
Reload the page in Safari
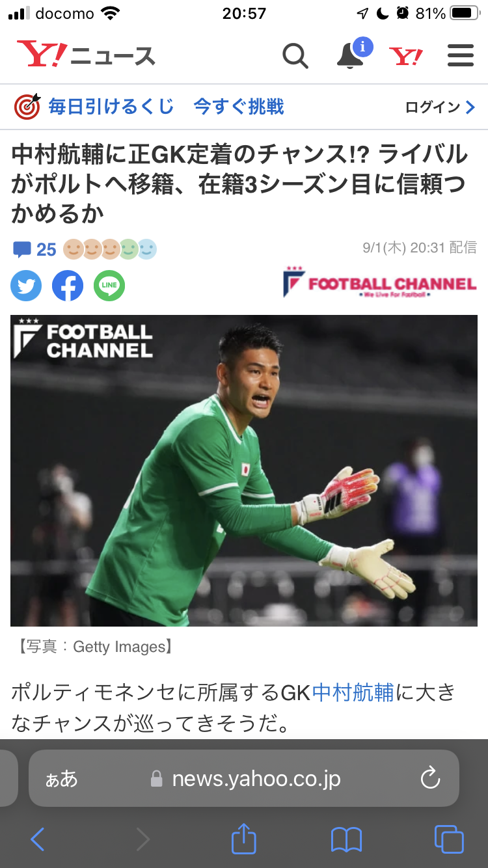pos(430,778)
